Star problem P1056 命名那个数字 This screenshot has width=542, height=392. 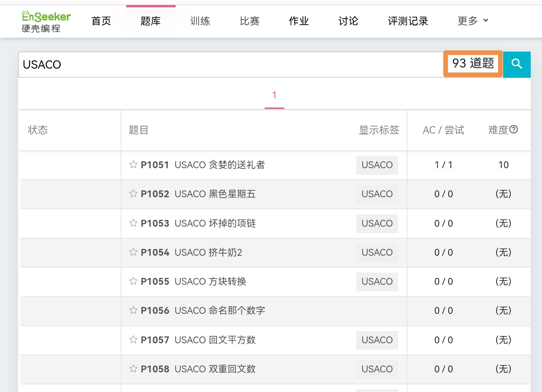(x=133, y=310)
